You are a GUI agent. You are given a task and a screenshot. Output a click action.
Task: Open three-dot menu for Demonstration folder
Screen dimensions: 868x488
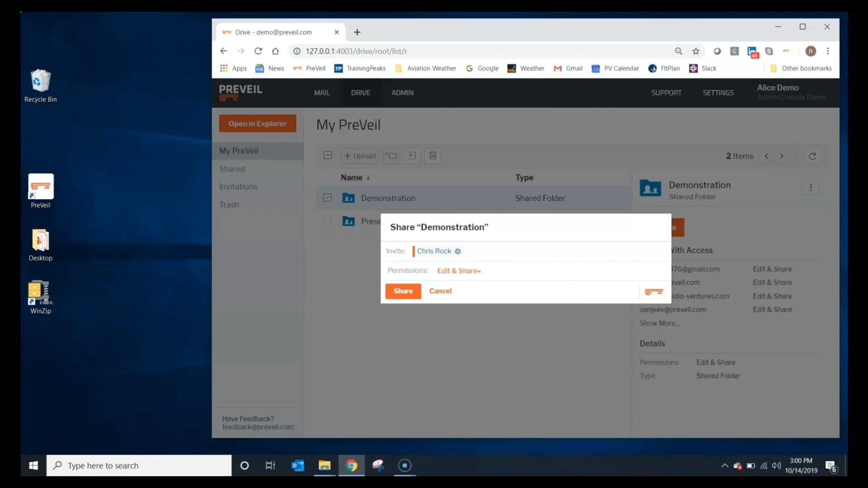tap(811, 188)
